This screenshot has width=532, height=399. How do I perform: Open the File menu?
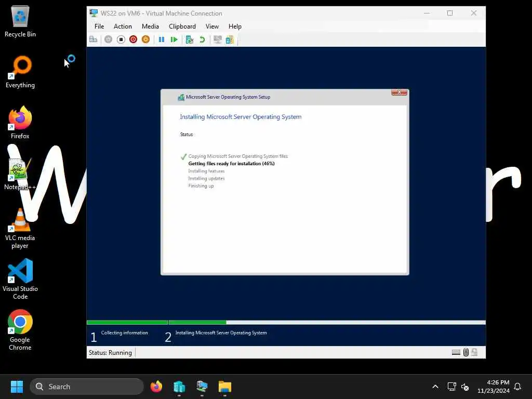pyautogui.click(x=99, y=26)
